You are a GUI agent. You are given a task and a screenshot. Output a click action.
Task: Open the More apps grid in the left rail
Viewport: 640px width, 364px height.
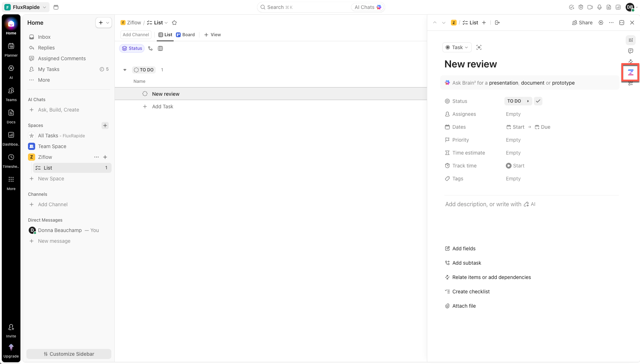click(11, 183)
